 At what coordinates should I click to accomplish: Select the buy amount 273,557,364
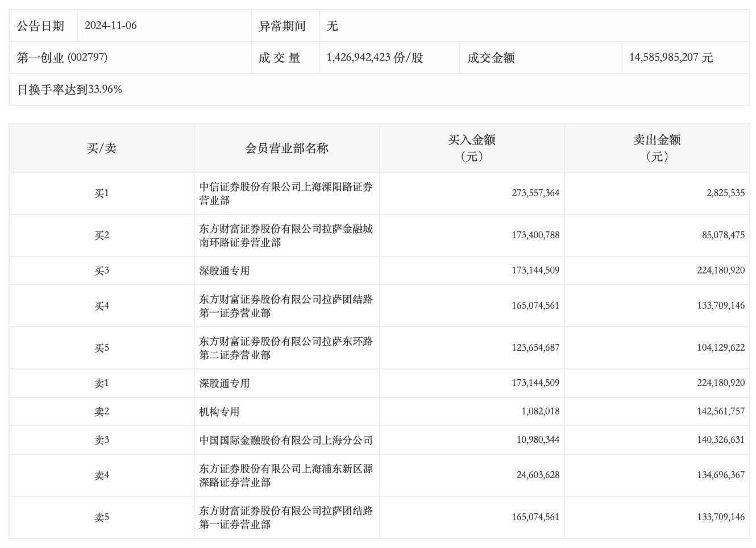[x=535, y=193]
